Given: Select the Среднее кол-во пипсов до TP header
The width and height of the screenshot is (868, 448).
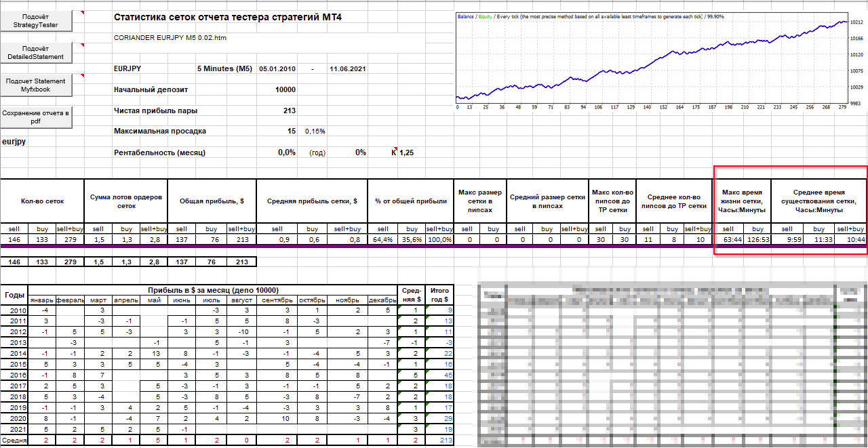Looking at the screenshot, I should pos(674,201).
